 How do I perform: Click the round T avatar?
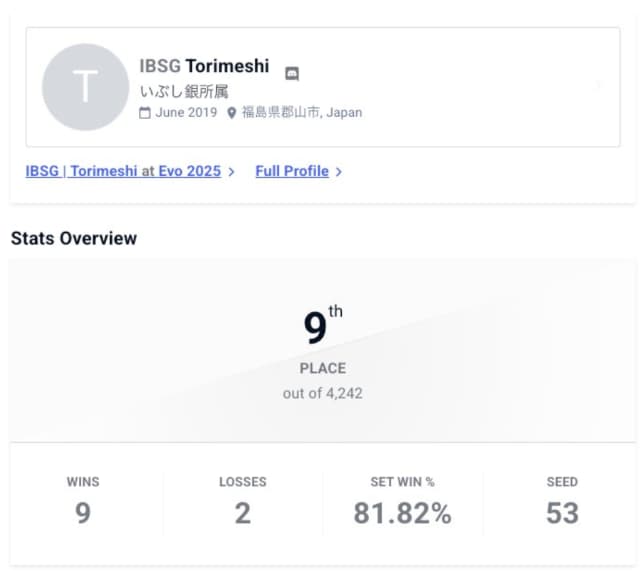point(85,87)
